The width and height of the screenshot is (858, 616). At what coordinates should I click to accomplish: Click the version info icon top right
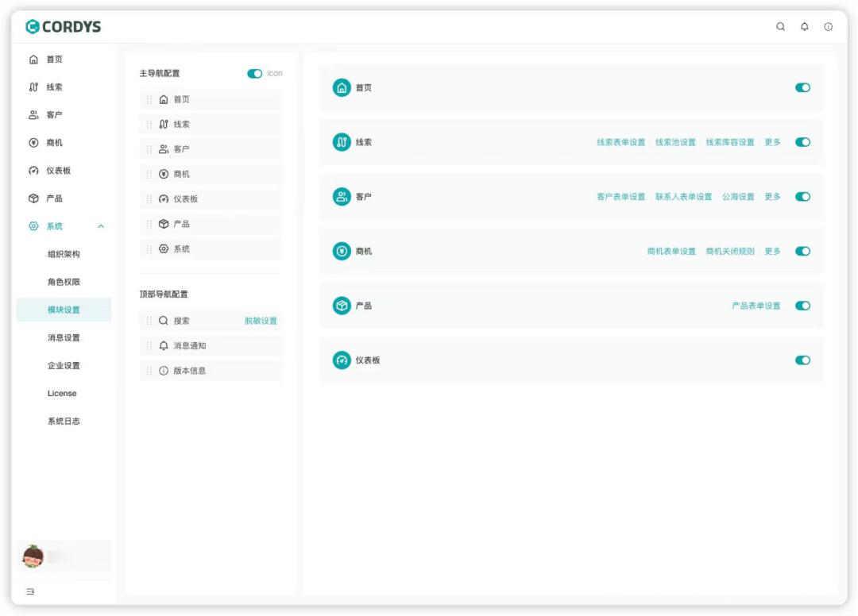828,27
